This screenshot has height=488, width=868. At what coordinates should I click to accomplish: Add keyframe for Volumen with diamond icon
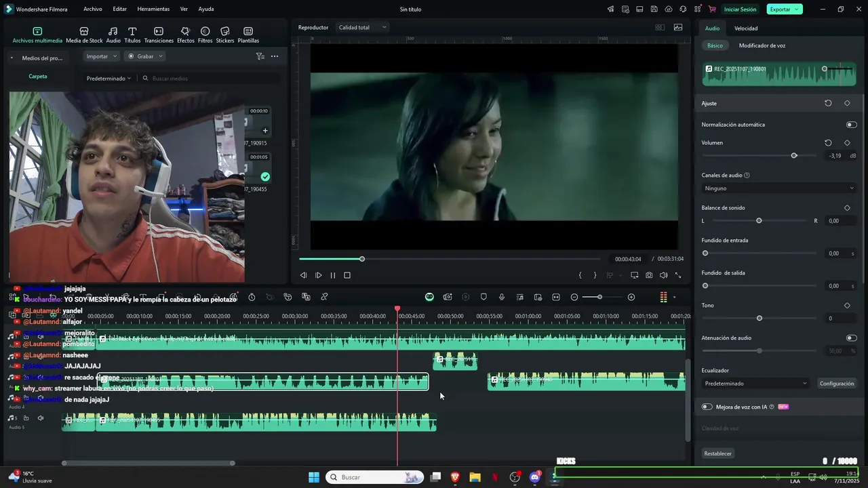point(847,143)
